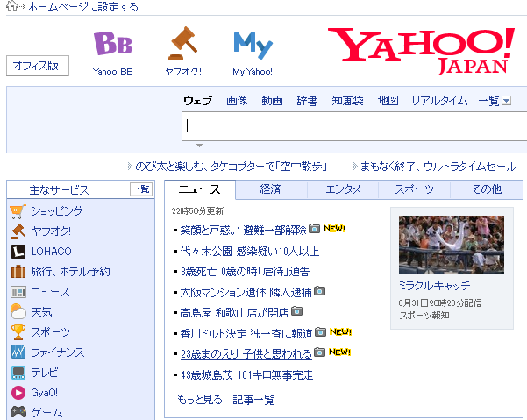This screenshot has height=420, width=527.
Task: Click camera icon next to 笑顔と戸惑い headline
Action: click(x=314, y=229)
